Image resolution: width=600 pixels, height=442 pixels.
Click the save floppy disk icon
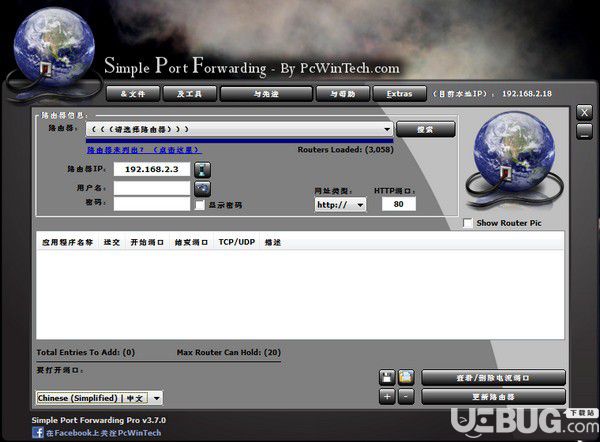click(387, 378)
